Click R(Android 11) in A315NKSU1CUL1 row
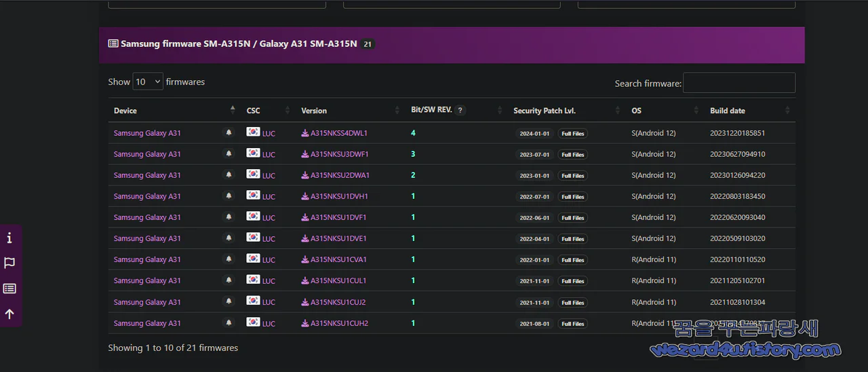 pos(654,280)
